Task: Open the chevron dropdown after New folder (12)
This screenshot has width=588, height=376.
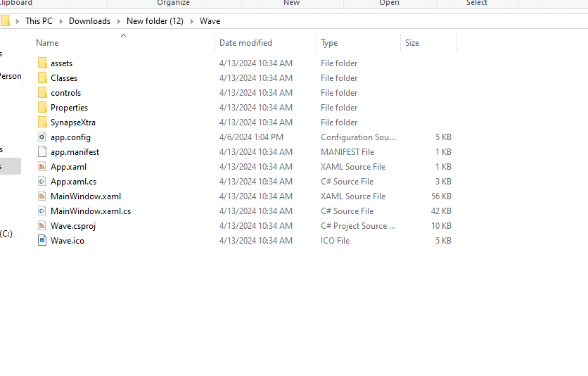Action: pyautogui.click(x=191, y=21)
